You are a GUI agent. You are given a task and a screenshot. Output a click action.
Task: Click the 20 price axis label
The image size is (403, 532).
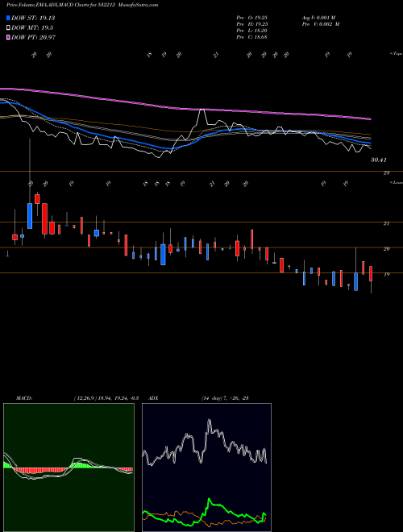click(386, 249)
